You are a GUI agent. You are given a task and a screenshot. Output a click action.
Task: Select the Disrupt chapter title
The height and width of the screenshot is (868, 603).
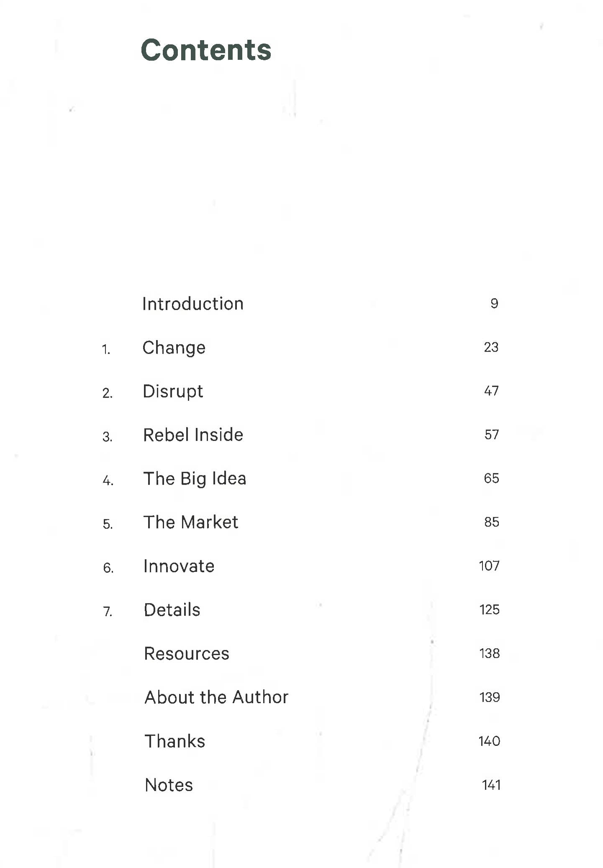(173, 392)
